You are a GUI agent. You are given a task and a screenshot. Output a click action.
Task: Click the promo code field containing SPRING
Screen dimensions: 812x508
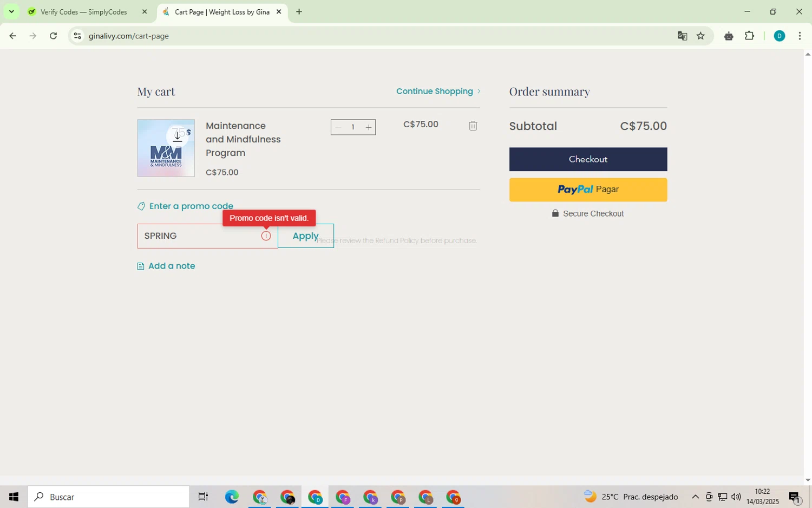coord(207,236)
